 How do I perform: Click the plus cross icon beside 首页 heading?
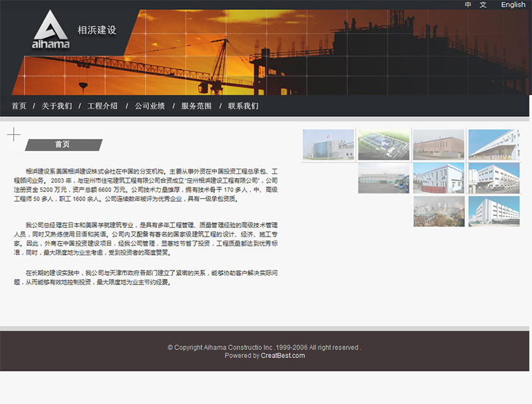(x=13, y=136)
